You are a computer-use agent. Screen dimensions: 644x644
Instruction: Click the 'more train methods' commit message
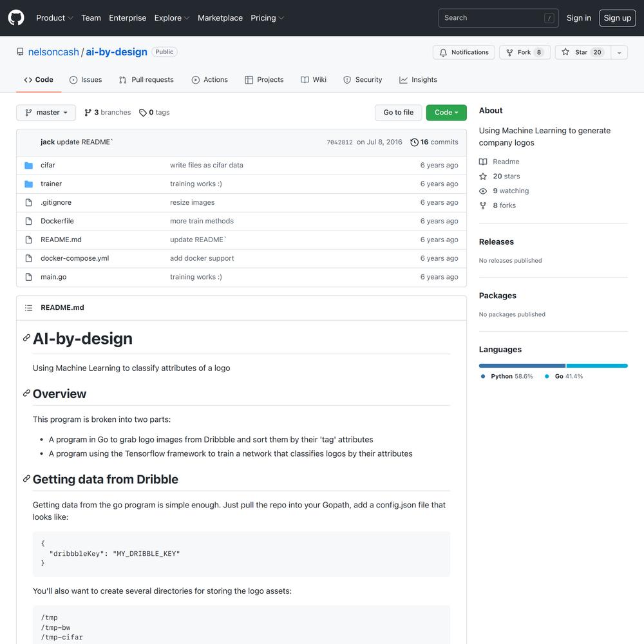(202, 221)
